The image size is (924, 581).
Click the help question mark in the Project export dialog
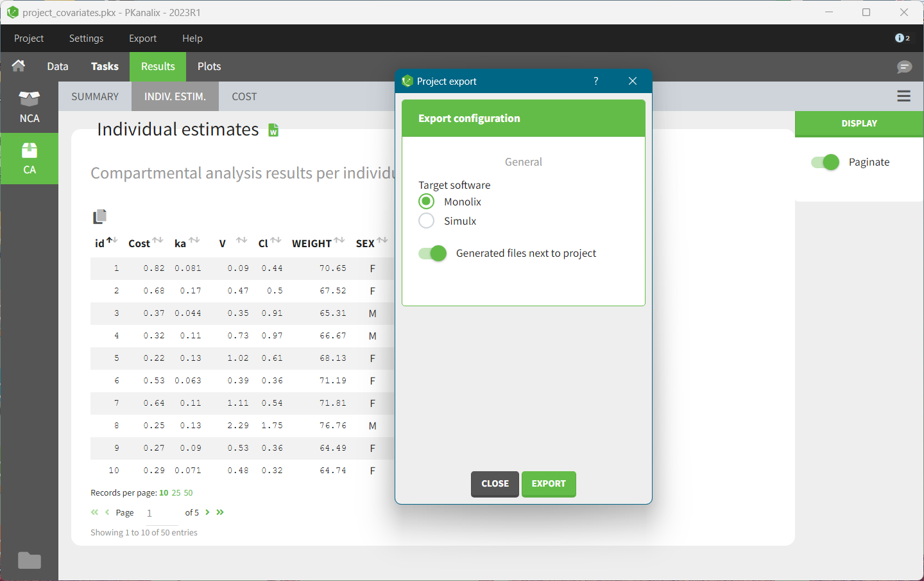[x=595, y=81]
